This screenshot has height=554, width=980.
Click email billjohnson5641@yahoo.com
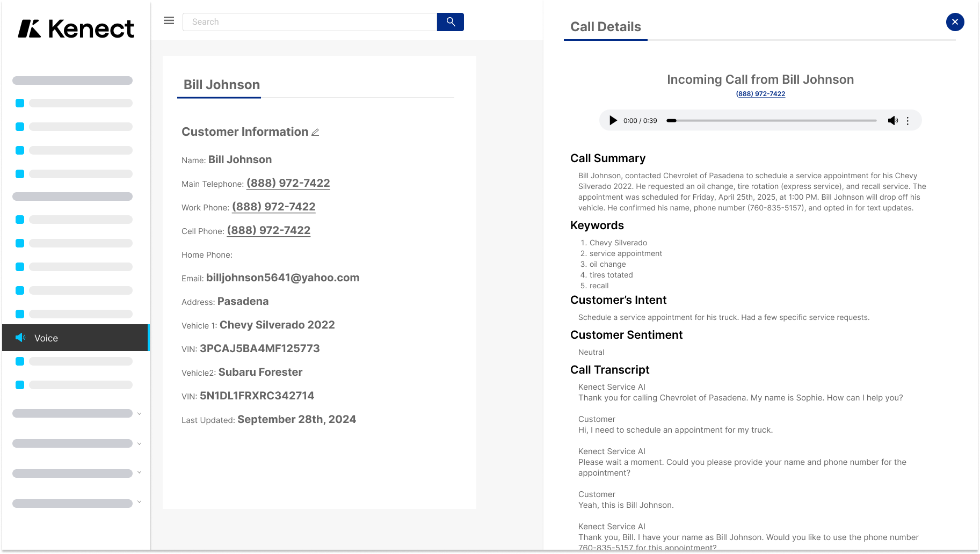282,278
